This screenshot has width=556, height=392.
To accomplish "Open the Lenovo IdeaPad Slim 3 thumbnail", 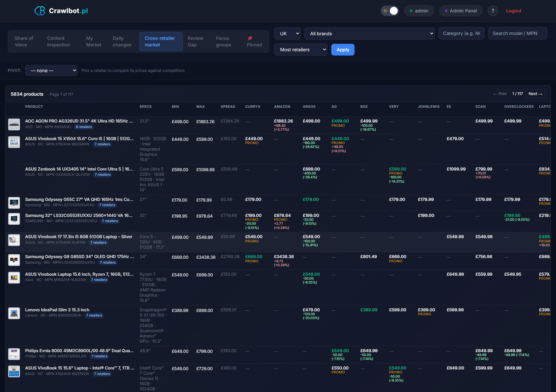I will (14, 313).
